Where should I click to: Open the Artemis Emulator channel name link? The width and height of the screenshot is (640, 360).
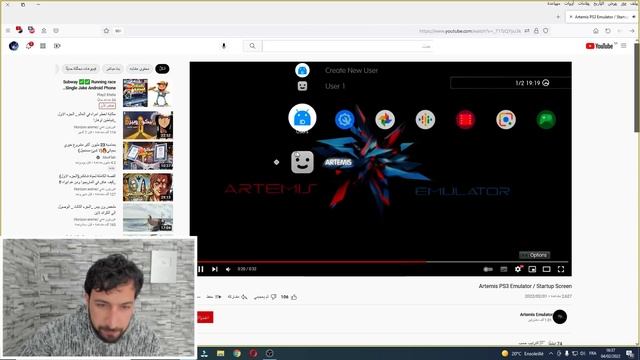pyautogui.click(x=536, y=314)
